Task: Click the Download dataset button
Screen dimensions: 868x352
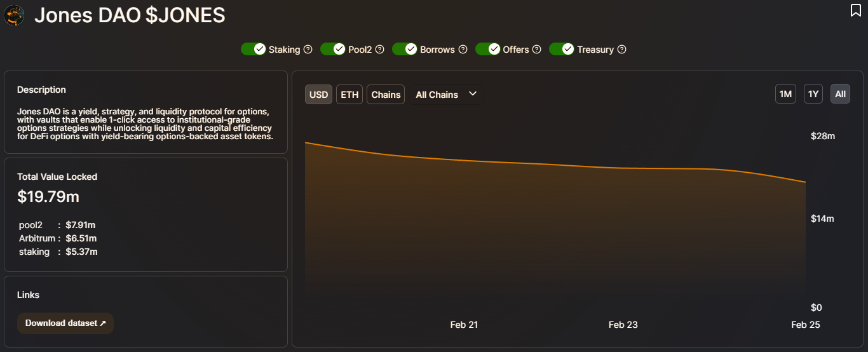Action: point(65,323)
